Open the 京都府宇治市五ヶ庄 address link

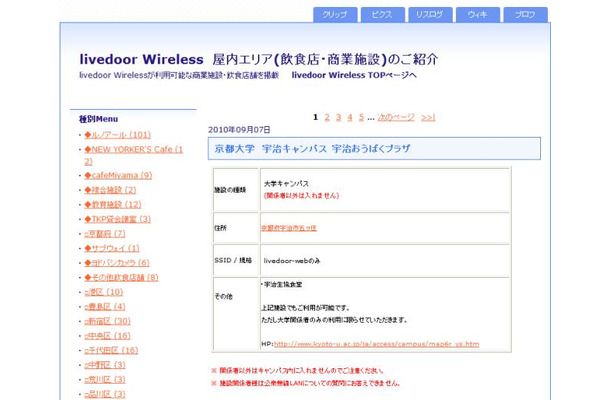(289, 228)
